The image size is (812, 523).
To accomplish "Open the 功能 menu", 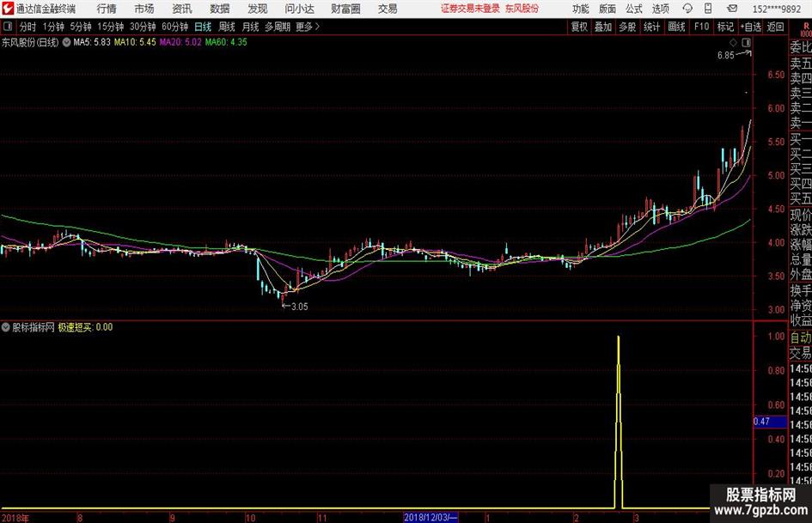I will [x=581, y=9].
